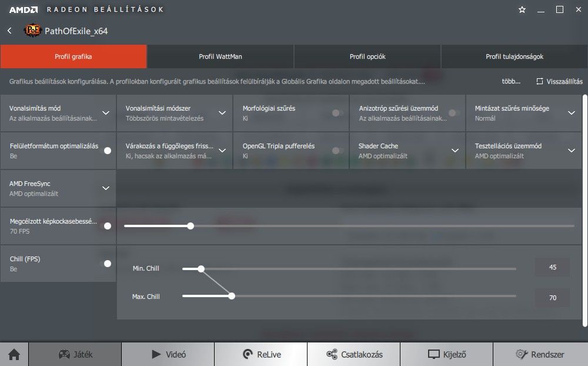Toggle Felületformátum optimalizálás switch

106,151
